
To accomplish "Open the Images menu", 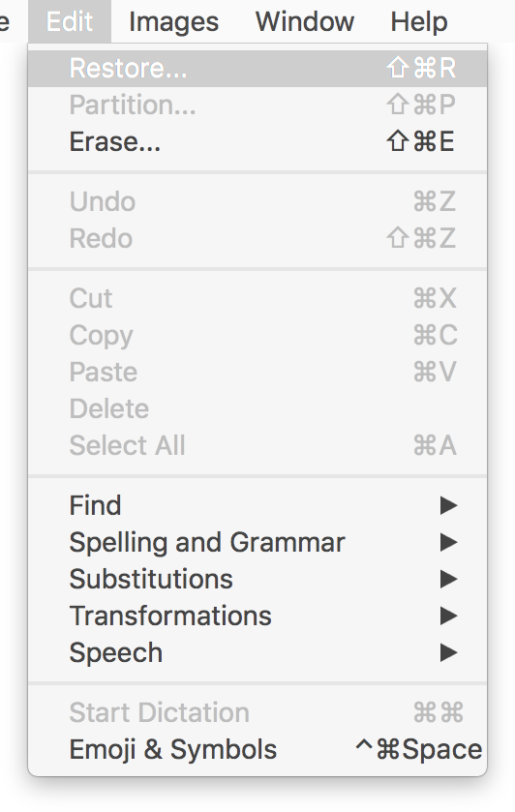I will (x=173, y=21).
